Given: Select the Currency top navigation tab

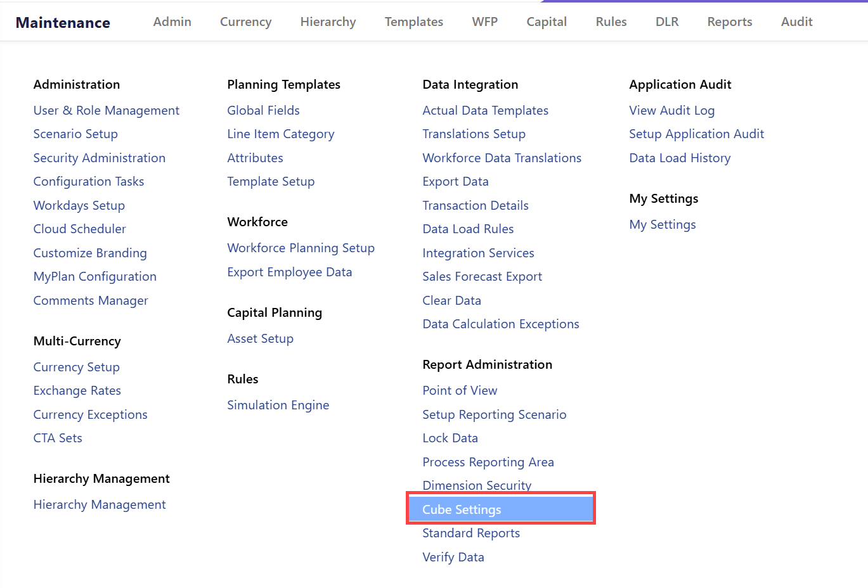Looking at the screenshot, I should tap(245, 22).
